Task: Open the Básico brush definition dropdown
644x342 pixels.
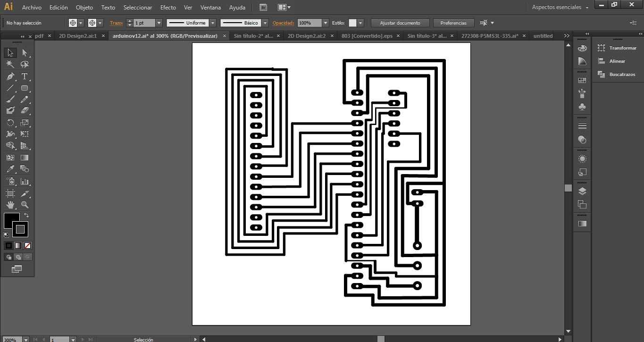Action: (265, 23)
